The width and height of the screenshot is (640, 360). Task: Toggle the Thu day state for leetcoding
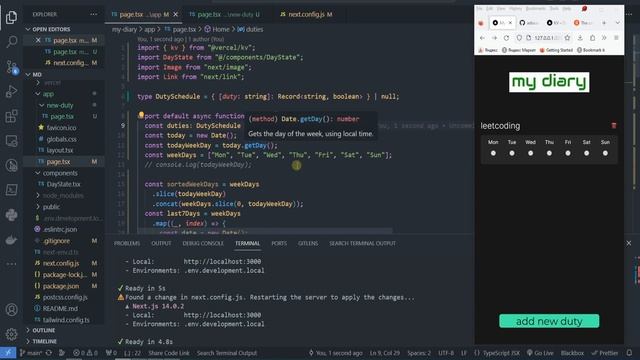coord(549,153)
